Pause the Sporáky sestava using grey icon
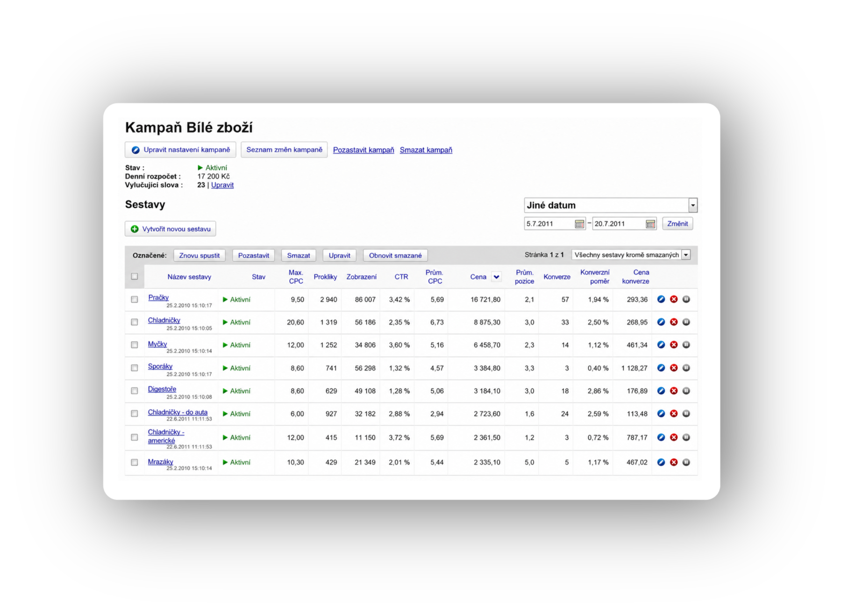 pos(686,368)
